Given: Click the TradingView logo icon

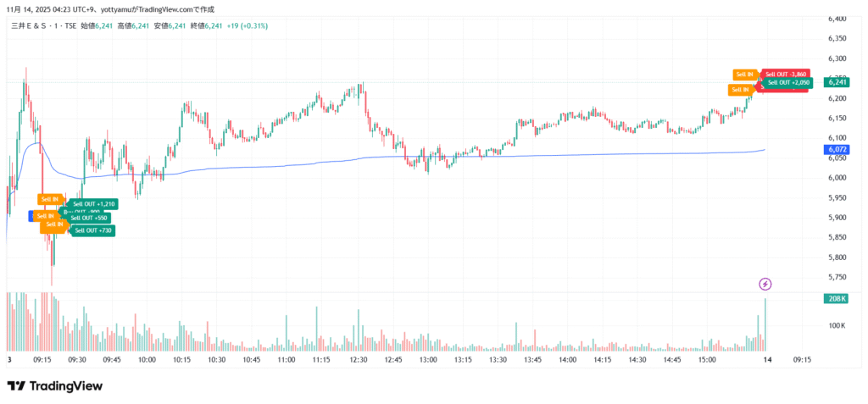Looking at the screenshot, I should (15, 386).
